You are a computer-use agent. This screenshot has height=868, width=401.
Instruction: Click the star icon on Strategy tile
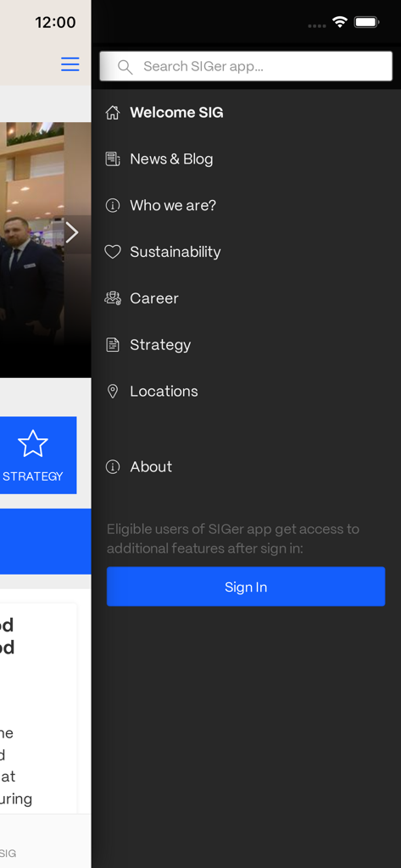click(x=33, y=443)
